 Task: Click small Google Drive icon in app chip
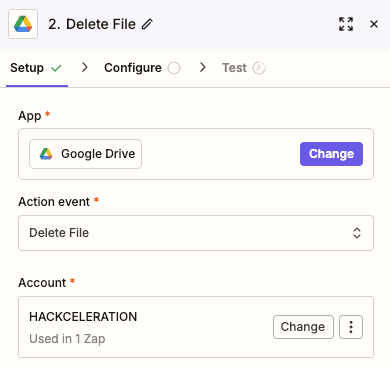(46, 154)
